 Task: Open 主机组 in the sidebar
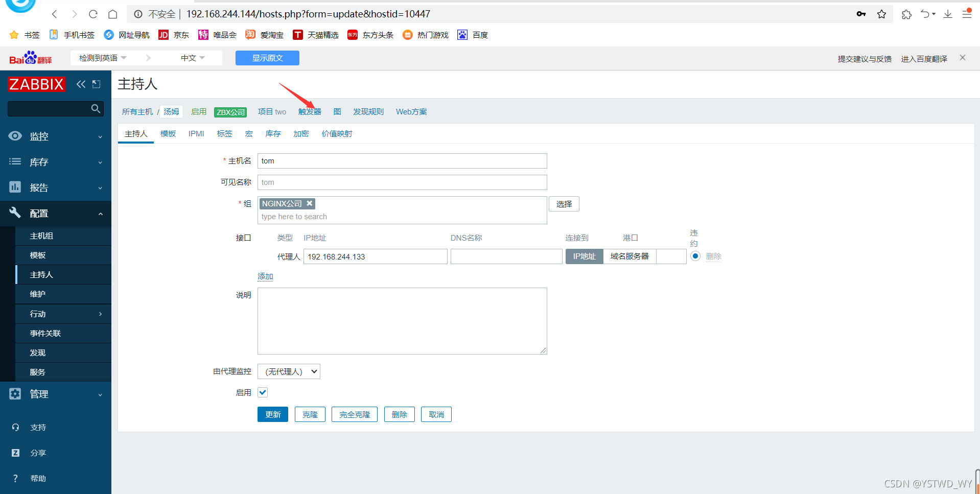(x=63, y=236)
